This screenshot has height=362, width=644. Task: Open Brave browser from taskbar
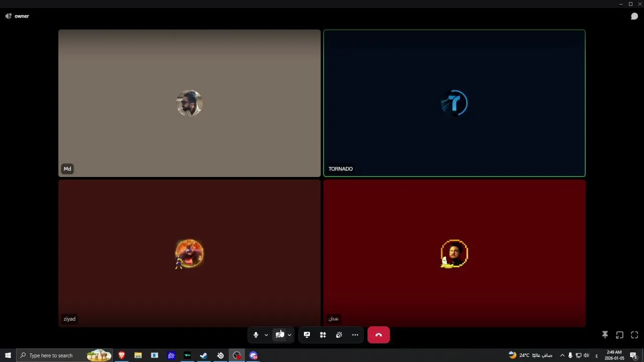pyautogui.click(x=121, y=355)
